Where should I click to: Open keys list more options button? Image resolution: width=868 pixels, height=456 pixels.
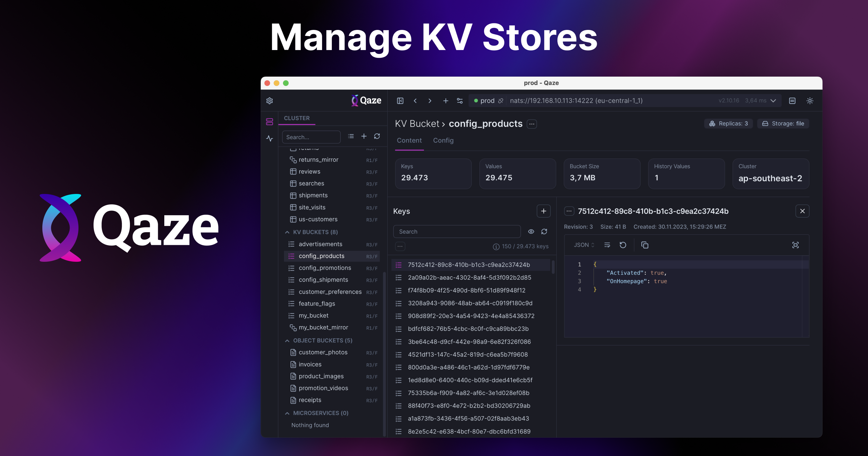click(400, 246)
